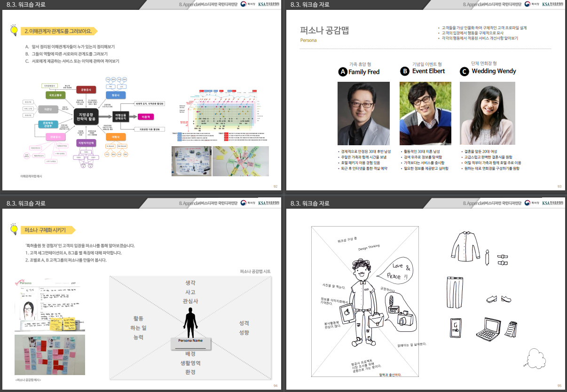Select the black 지방공항 전략적 활용 center node
This screenshot has height=392, width=567.
(86, 116)
